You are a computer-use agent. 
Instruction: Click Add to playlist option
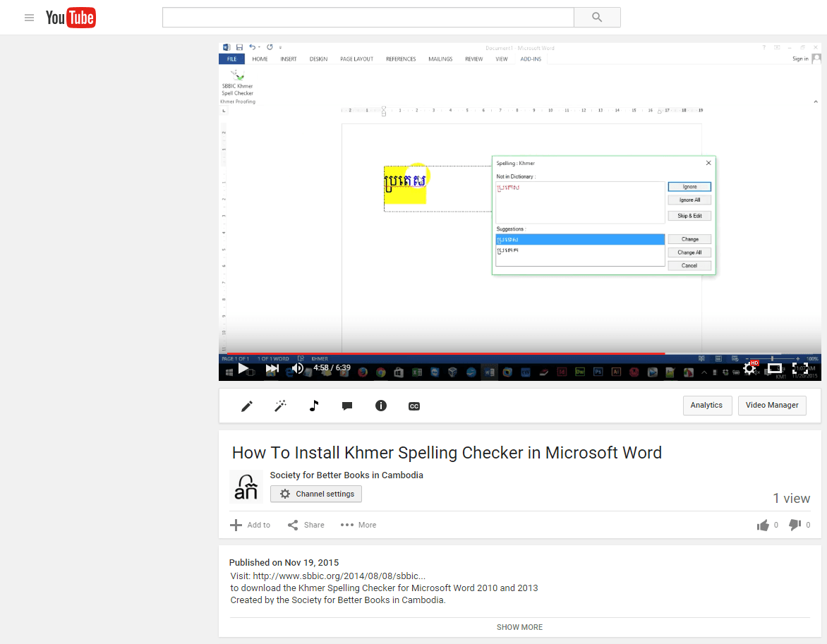[250, 525]
